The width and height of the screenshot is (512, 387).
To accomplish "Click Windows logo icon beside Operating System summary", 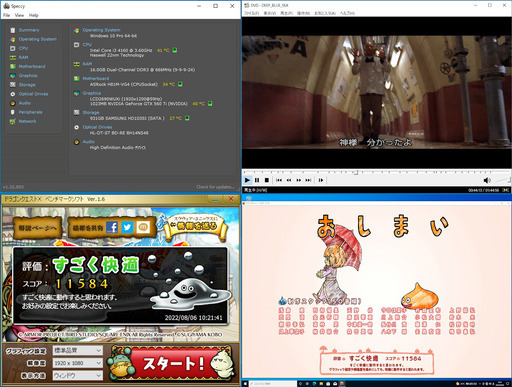I will tap(76, 30).
